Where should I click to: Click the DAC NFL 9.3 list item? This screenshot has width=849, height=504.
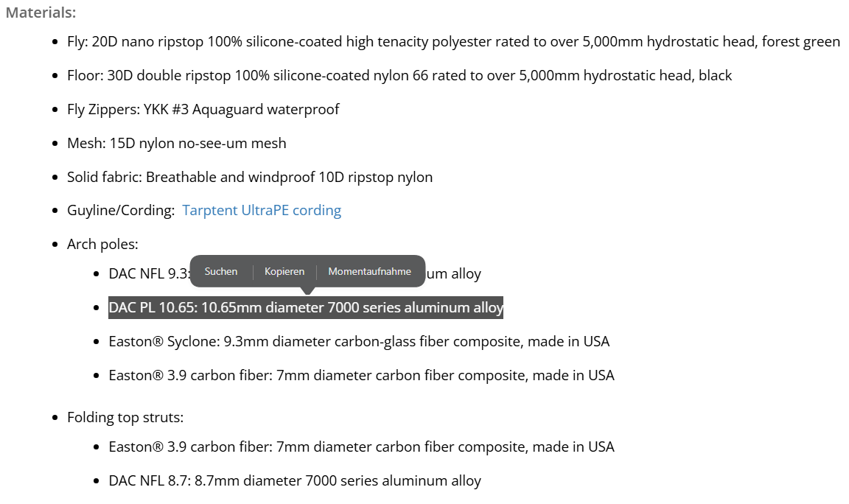point(148,274)
